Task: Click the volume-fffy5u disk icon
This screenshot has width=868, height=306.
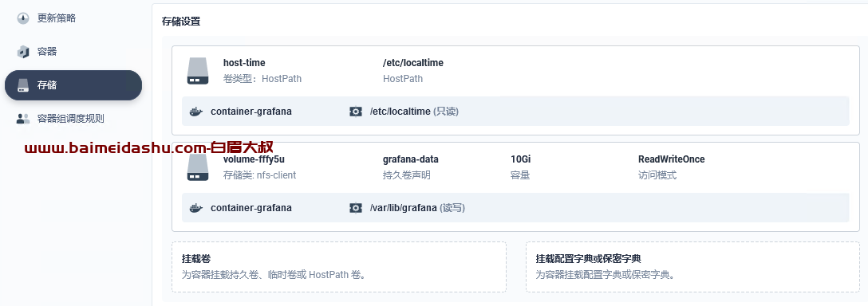Action: click(x=198, y=167)
